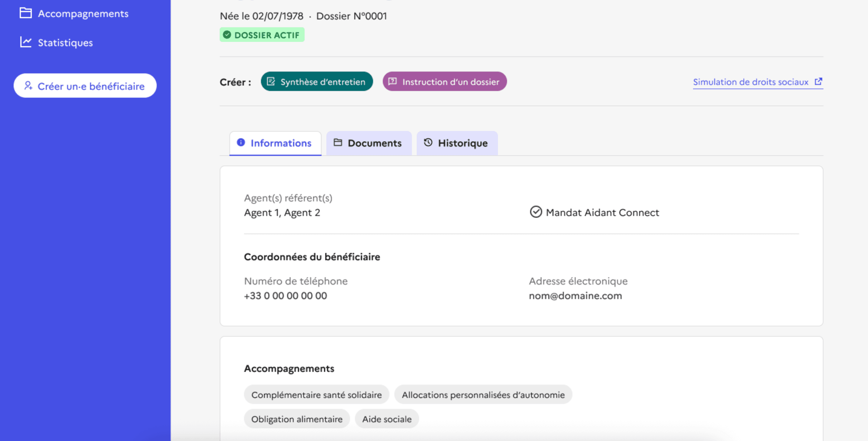Image resolution: width=868 pixels, height=441 pixels.
Task: Click the info icon on Informations tab
Action: [241, 142]
